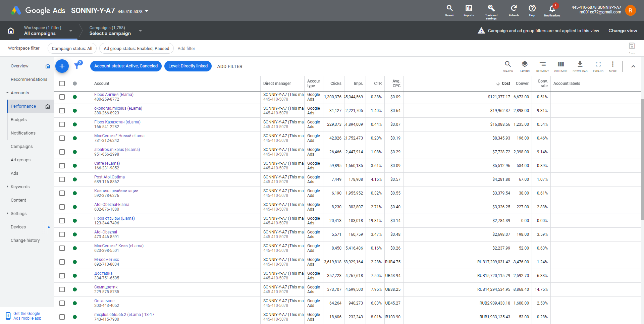Open the Campaign status: All filter
This screenshot has width=644, height=324.
pyautogui.click(x=72, y=48)
